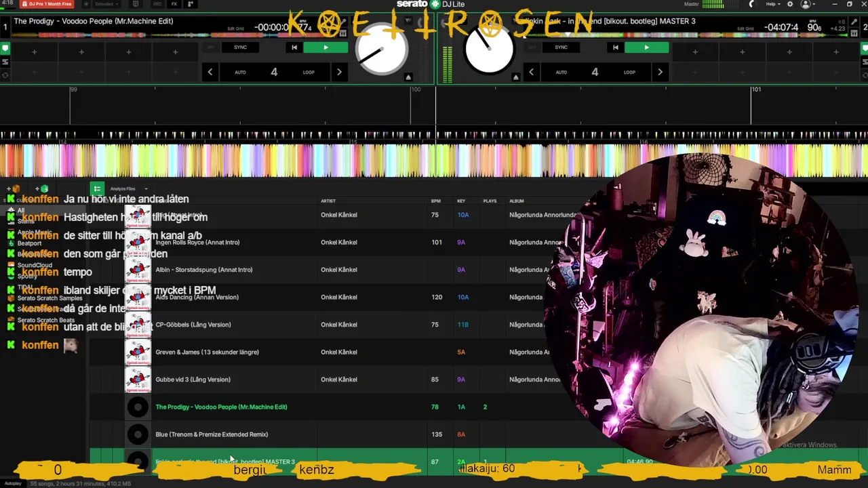Open the settings gear
The width and height of the screenshot is (868, 488).
[790, 4]
